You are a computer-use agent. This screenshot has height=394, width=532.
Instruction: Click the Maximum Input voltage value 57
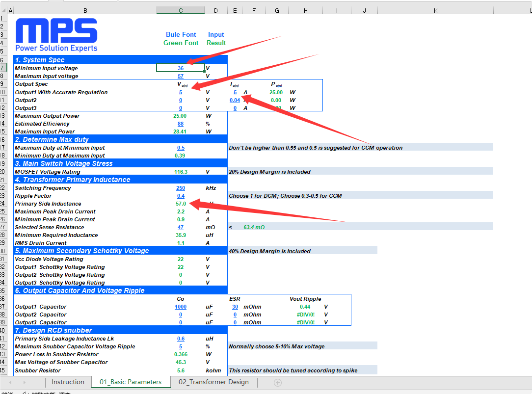pos(181,76)
